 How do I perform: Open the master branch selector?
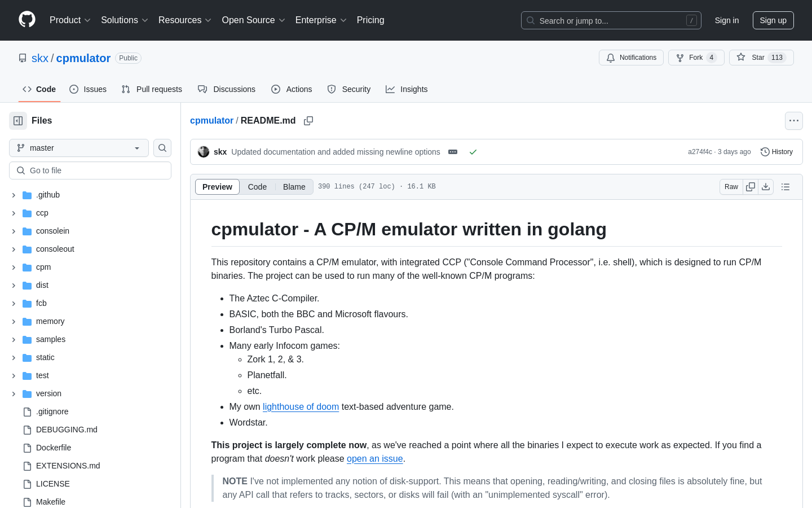(x=79, y=148)
